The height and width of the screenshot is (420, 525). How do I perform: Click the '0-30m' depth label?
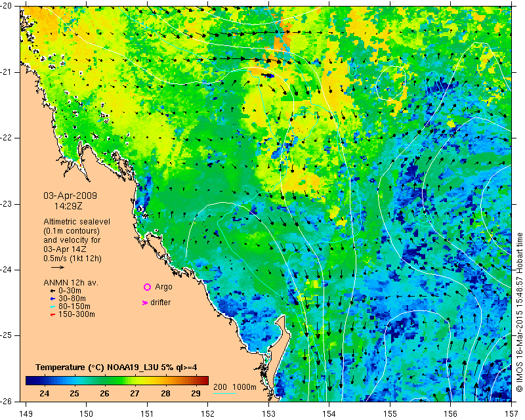click(x=70, y=291)
